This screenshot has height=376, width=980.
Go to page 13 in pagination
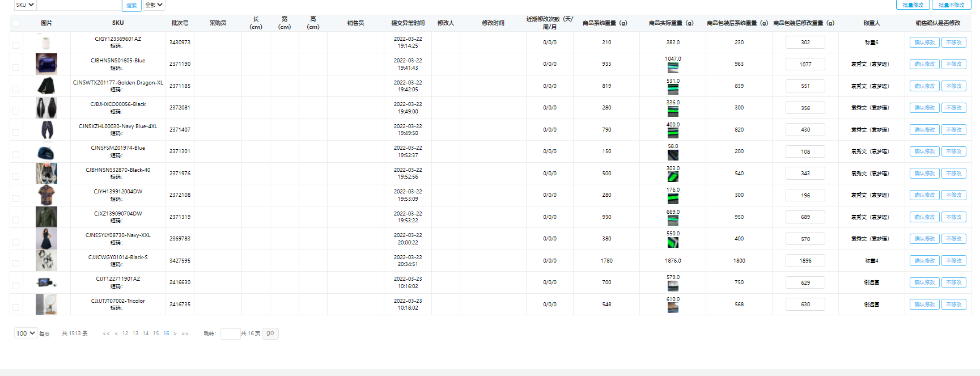coord(135,333)
